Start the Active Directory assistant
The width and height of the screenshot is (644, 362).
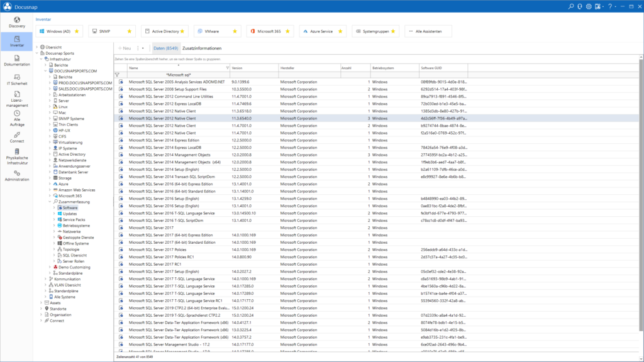click(x=164, y=30)
